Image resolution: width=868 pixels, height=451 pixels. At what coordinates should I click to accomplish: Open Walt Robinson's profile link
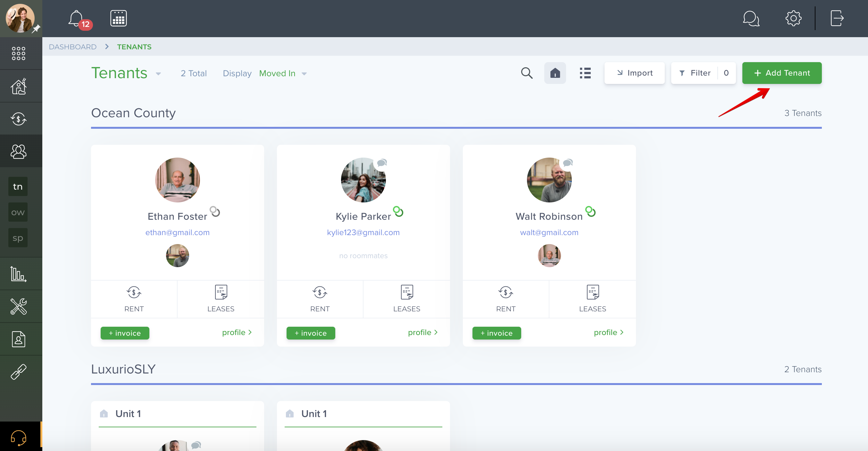pyautogui.click(x=609, y=332)
